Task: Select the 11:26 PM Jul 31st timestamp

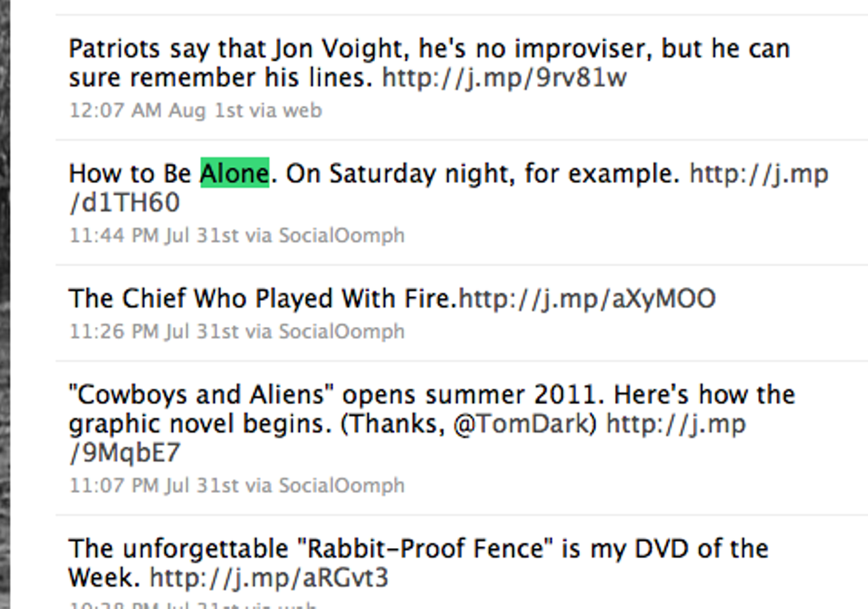Action: (154, 331)
